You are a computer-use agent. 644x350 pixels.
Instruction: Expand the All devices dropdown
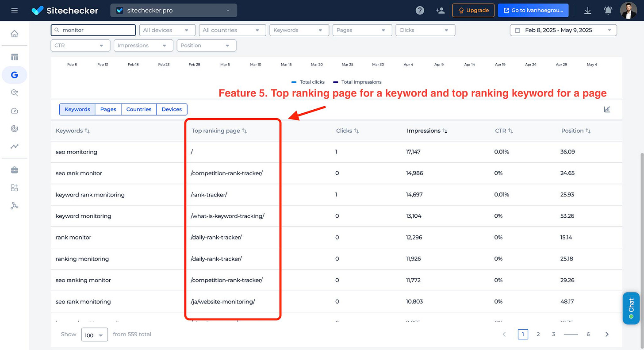(x=167, y=30)
